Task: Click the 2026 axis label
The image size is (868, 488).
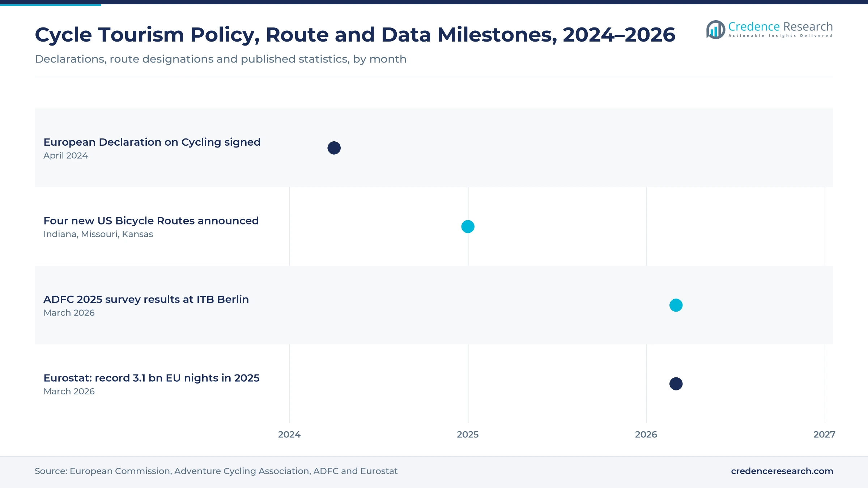Action: [646, 435]
